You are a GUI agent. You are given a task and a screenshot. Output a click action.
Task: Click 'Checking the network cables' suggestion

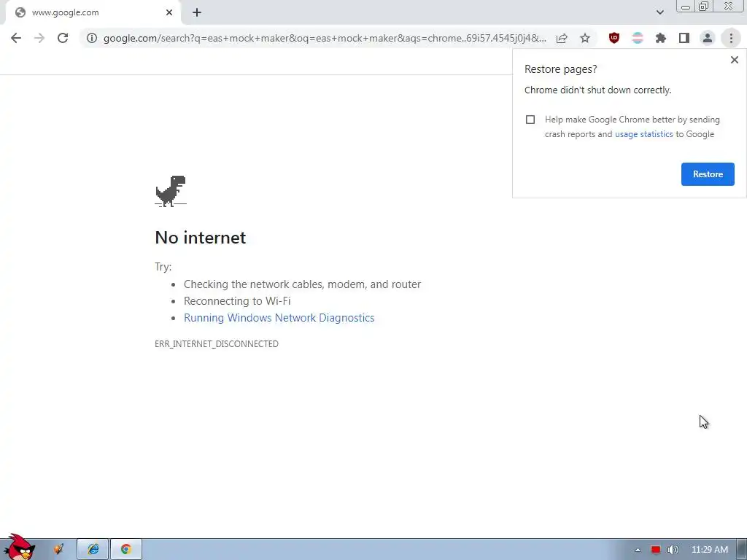click(x=303, y=284)
